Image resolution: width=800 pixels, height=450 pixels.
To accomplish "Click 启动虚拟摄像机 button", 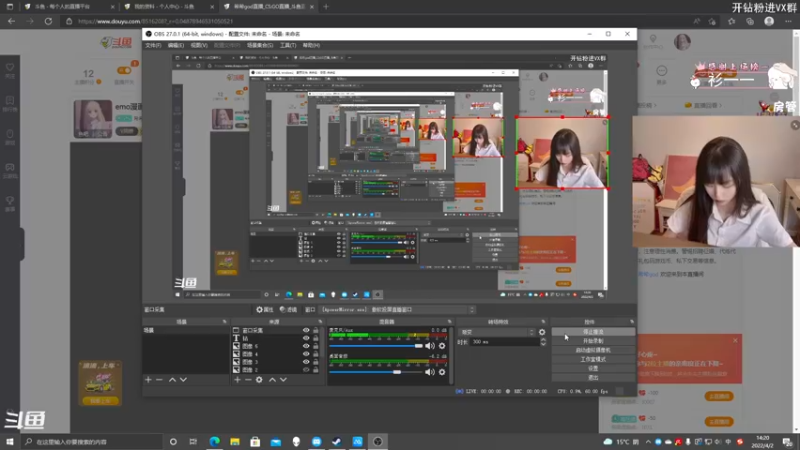I will [x=593, y=350].
